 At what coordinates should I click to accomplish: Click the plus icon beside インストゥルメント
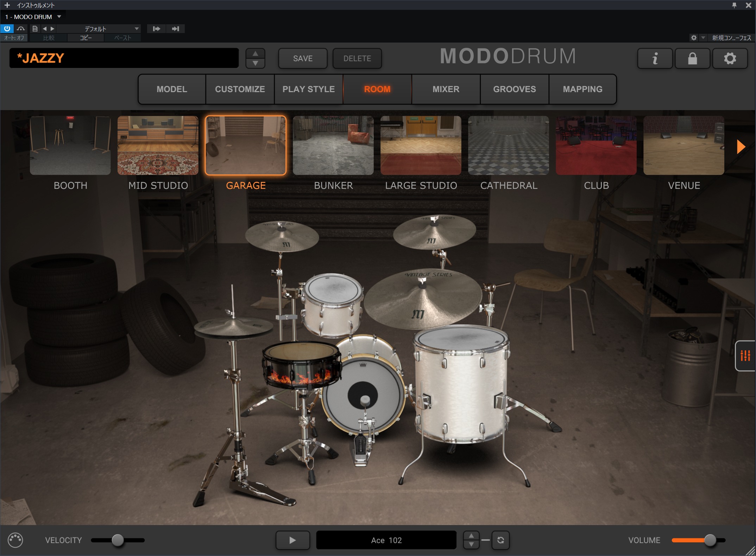pos(7,5)
